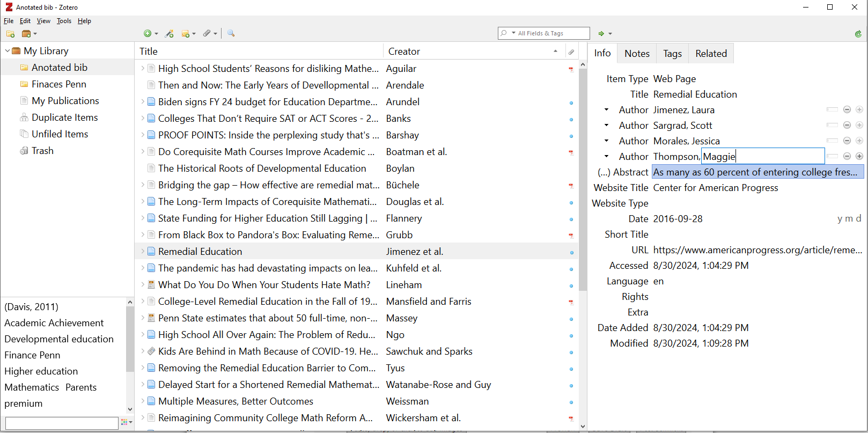Click the Advanced Search magnifier icon
Screen dimensions: 868x433
tap(231, 33)
